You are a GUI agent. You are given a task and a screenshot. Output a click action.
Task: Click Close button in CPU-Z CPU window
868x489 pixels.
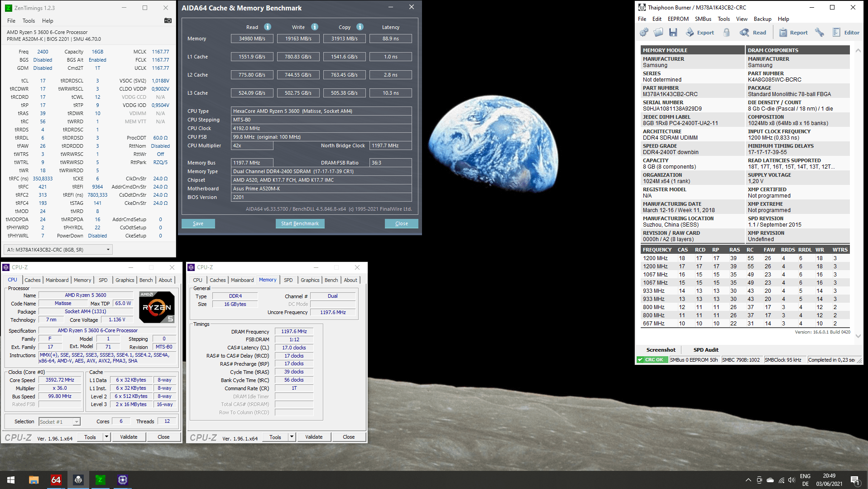[163, 437]
